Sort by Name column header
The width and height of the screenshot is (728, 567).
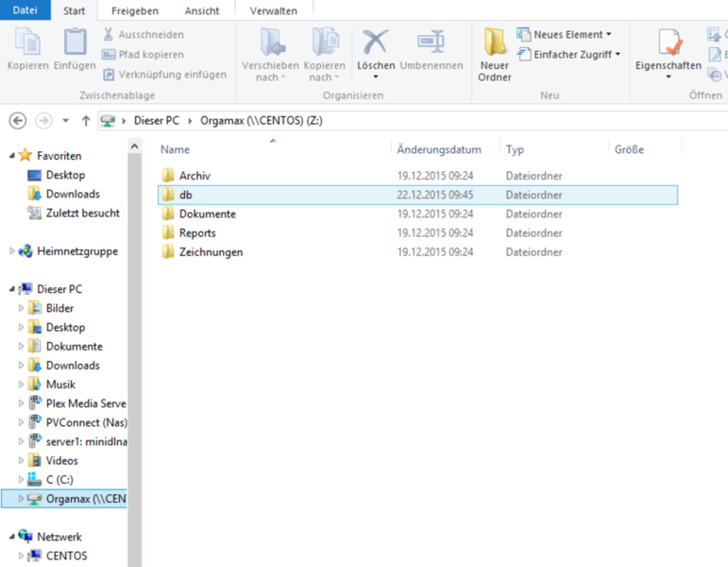175,149
